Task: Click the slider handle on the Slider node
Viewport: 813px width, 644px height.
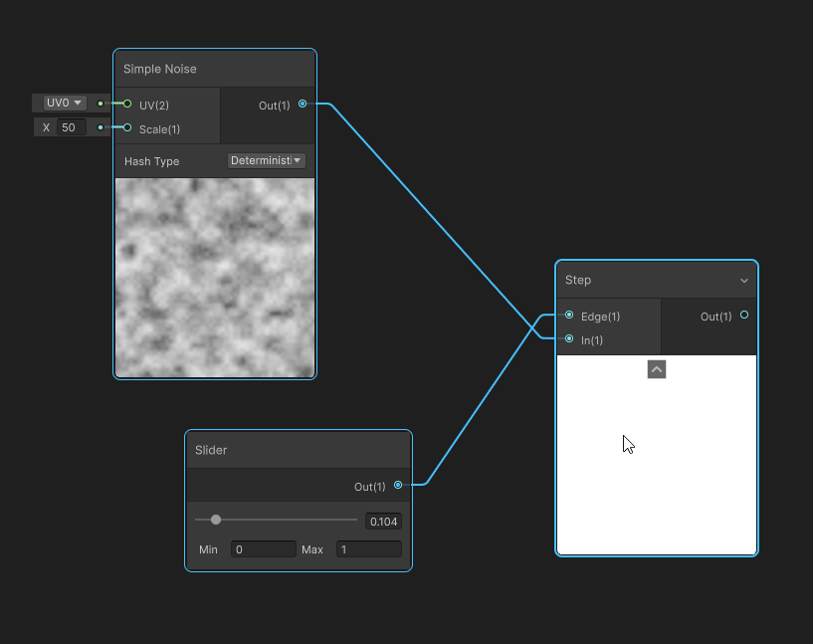Action: (216, 520)
